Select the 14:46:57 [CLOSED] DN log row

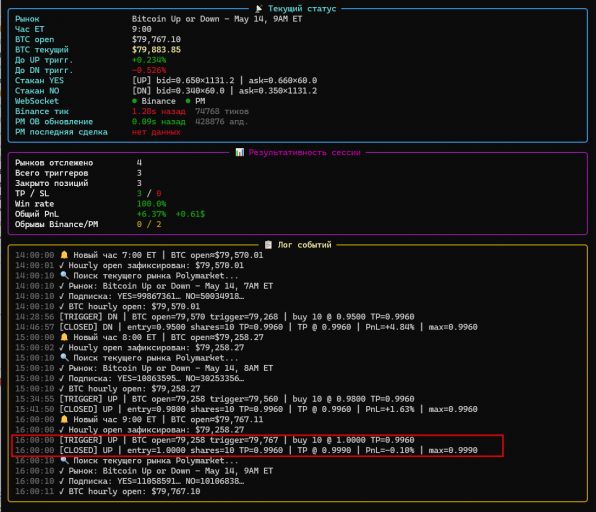tap(246, 327)
